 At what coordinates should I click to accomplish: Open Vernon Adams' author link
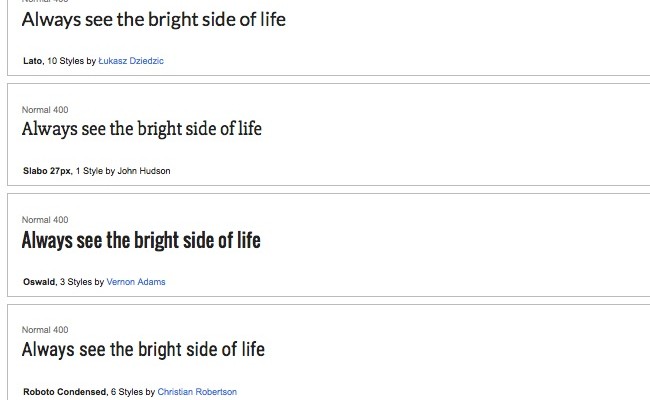pyautogui.click(x=136, y=282)
